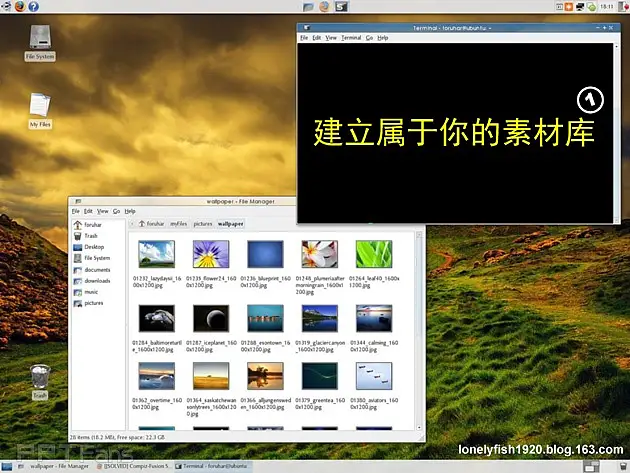Viewport: 630px width, 473px height.
Task: Click the clock in the top panel
Action: point(606,6)
